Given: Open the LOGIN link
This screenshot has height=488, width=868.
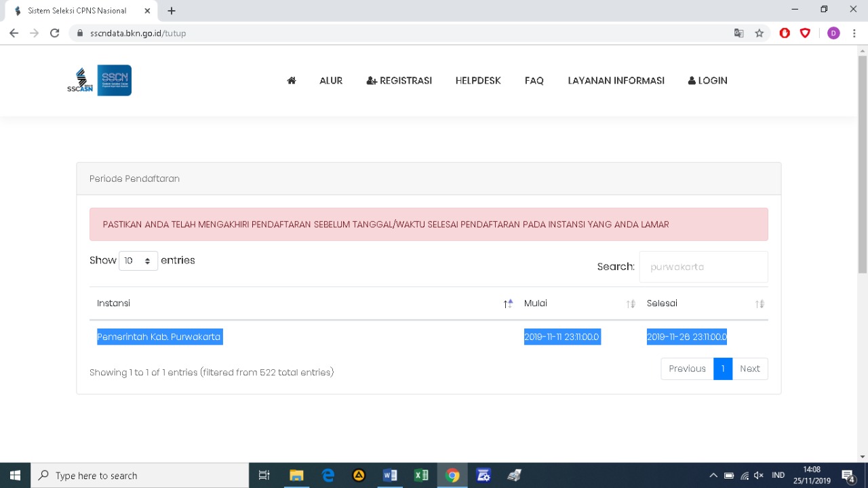Looking at the screenshot, I should 707,80.
